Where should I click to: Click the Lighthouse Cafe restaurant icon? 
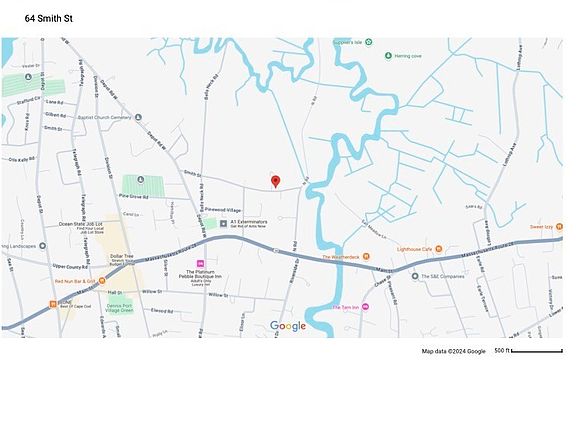pyautogui.click(x=439, y=249)
